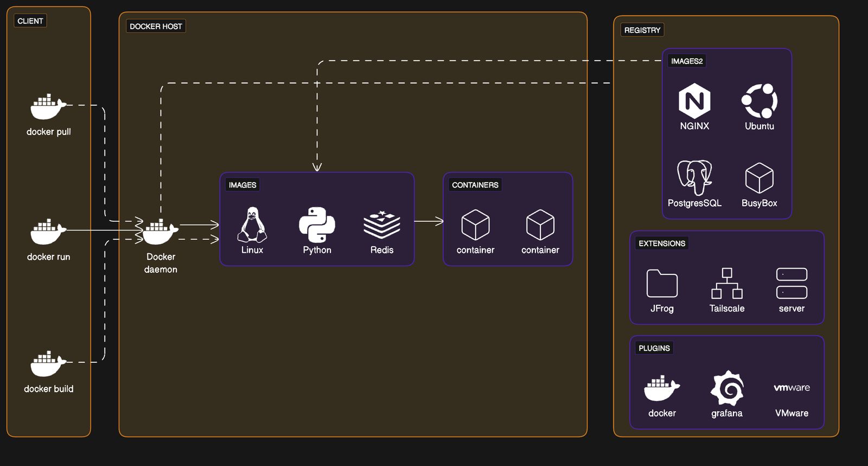Viewport: 868px width, 466px height.
Task: Select the first container cube icon
Action: click(475, 225)
